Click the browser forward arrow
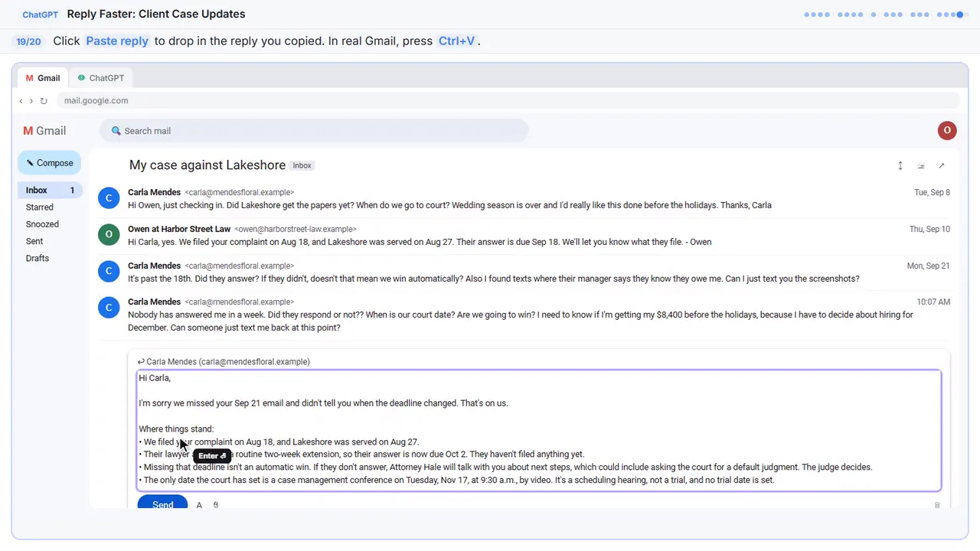 click(x=31, y=101)
